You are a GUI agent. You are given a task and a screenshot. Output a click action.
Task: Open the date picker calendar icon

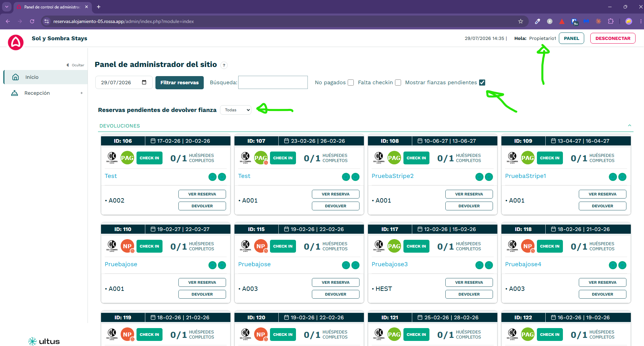coord(144,82)
